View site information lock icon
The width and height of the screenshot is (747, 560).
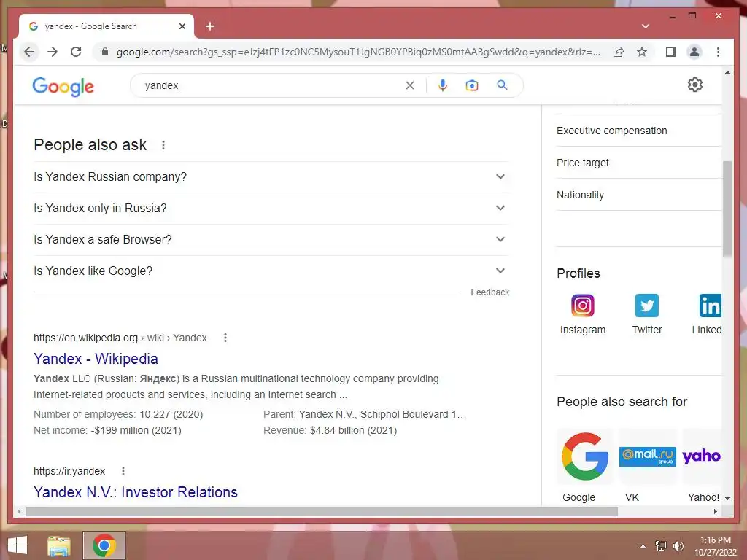tap(105, 52)
